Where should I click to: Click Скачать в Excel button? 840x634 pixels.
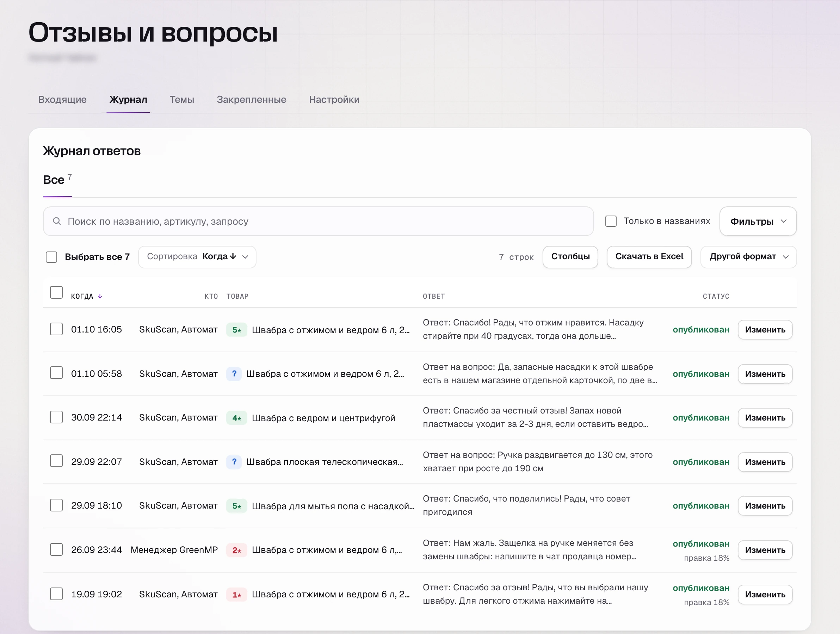coord(649,257)
